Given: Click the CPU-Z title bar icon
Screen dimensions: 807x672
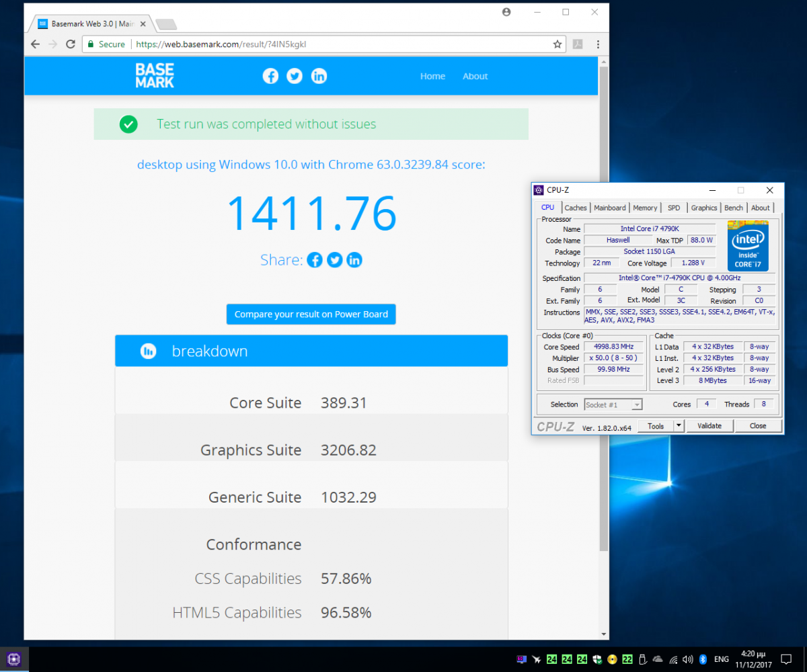Looking at the screenshot, I should [539, 190].
